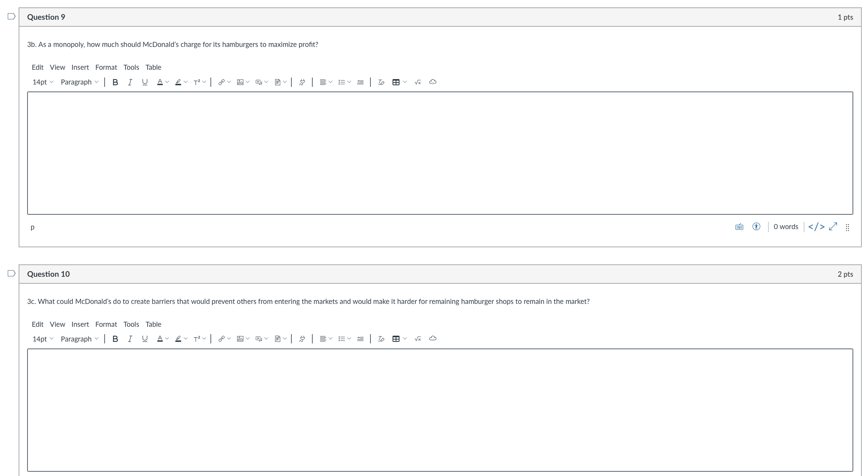
Task: Toggle bold in Question 9 toolbar
Action: (115, 82)
